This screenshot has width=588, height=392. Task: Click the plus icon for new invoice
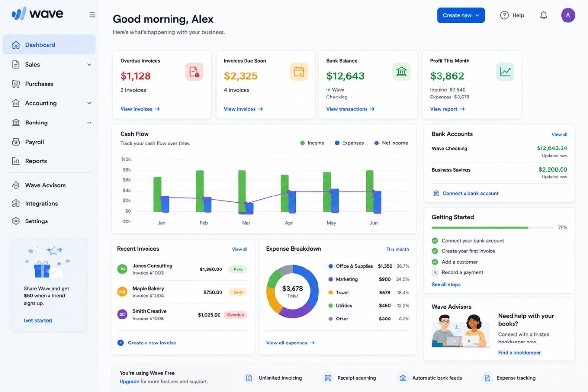tap(121, 343)
